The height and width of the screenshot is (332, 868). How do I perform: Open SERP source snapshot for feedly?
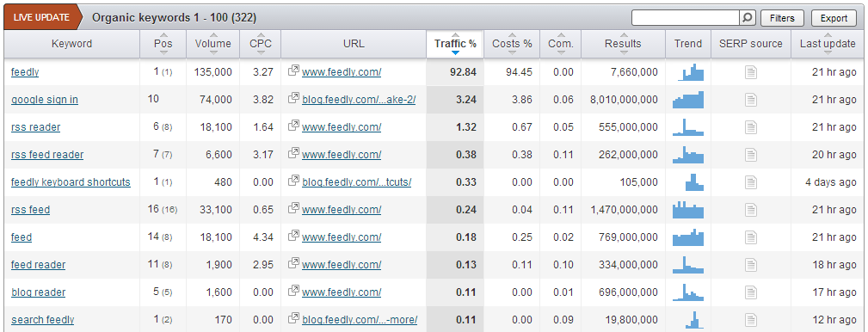point(751,72)
